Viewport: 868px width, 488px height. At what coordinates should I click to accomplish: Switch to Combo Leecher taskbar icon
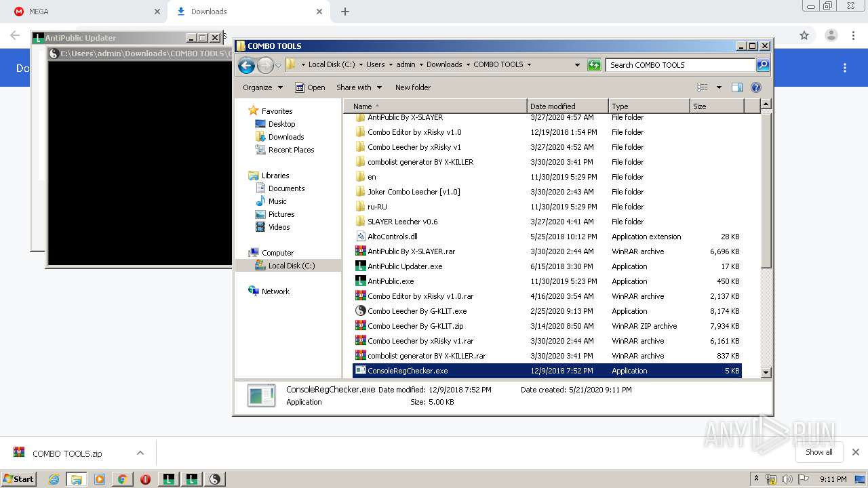(x=215, y=479)
